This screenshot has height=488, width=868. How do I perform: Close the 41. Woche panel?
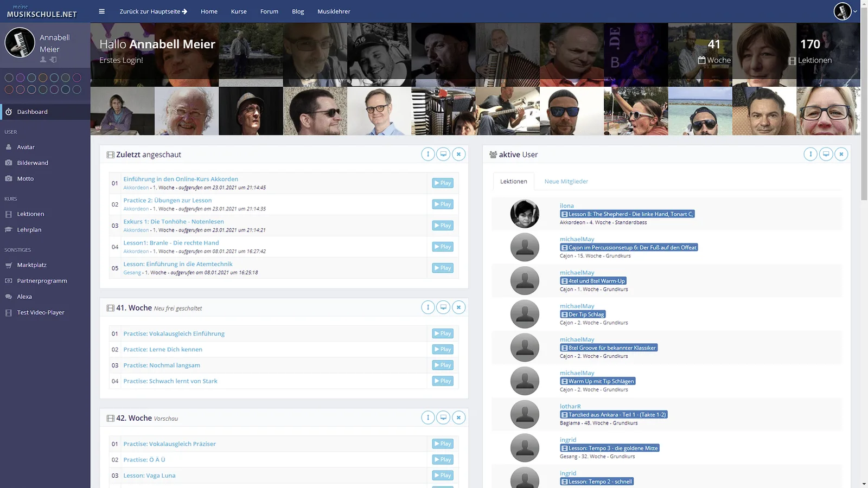coord(458,307)
